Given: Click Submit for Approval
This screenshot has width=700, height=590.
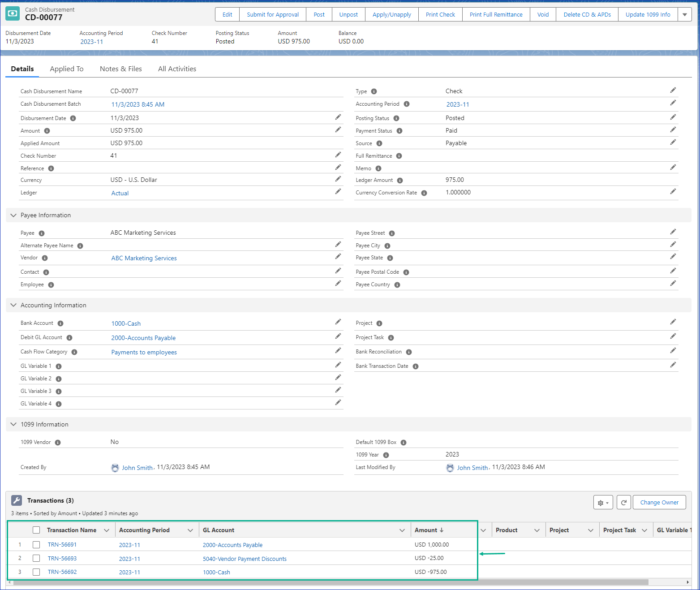Looking at the screenshot, I should click(x=273, y=14).
